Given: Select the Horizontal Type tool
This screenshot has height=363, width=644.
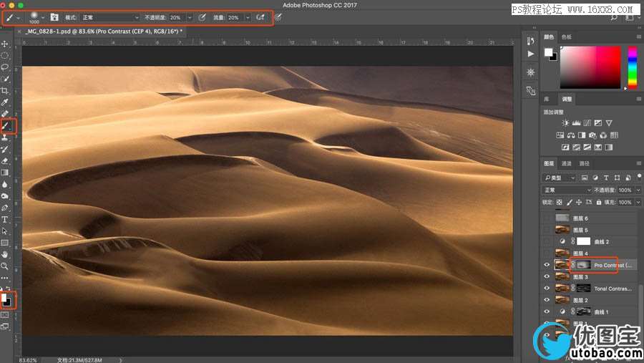Looking at the screenshot, I should point(5,220).
